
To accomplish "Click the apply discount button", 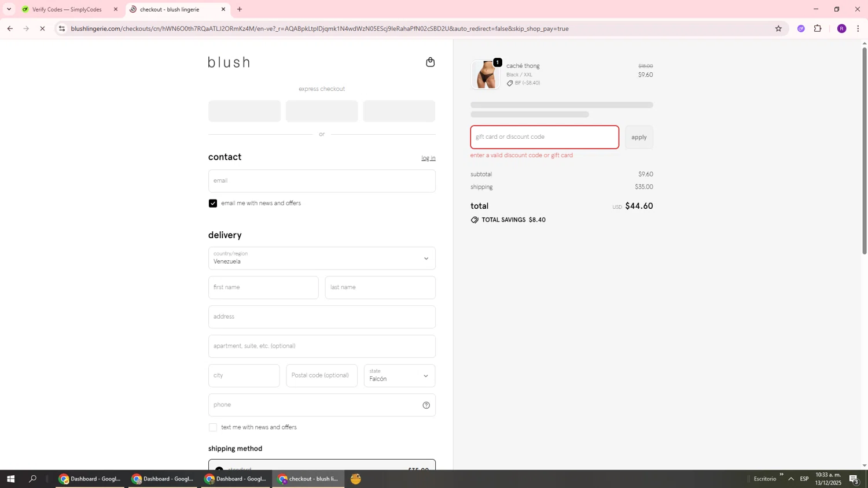I will 639,137.
